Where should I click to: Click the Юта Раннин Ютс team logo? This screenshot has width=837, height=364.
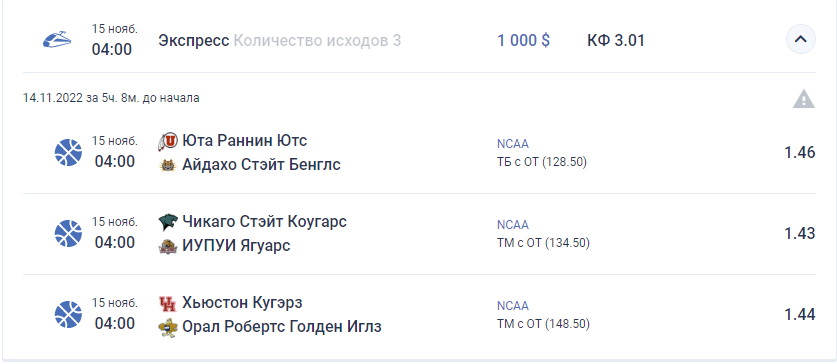pyautogui.click(x=168, y=141)
